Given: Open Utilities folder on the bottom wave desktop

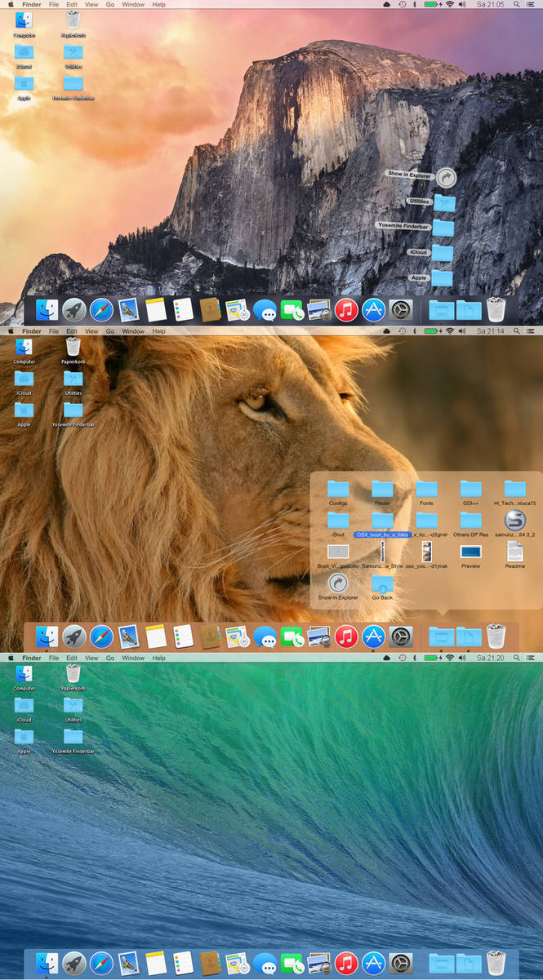Looking at the screenshot, I should (73, 704).
